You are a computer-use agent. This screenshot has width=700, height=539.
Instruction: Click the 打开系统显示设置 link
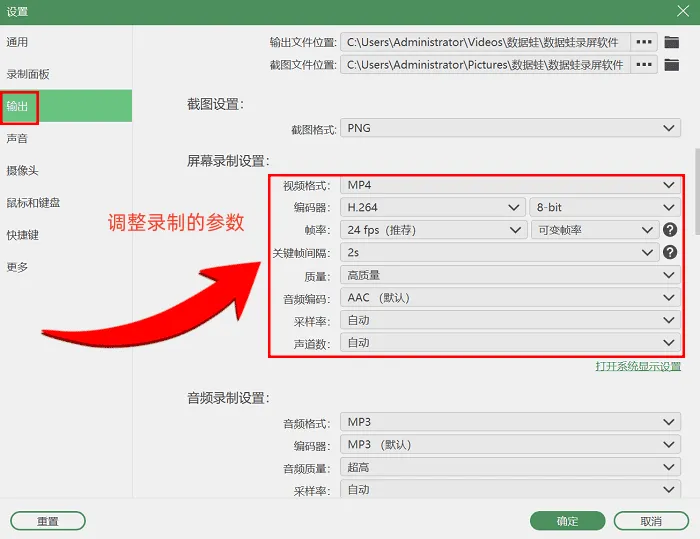[638, 367]
